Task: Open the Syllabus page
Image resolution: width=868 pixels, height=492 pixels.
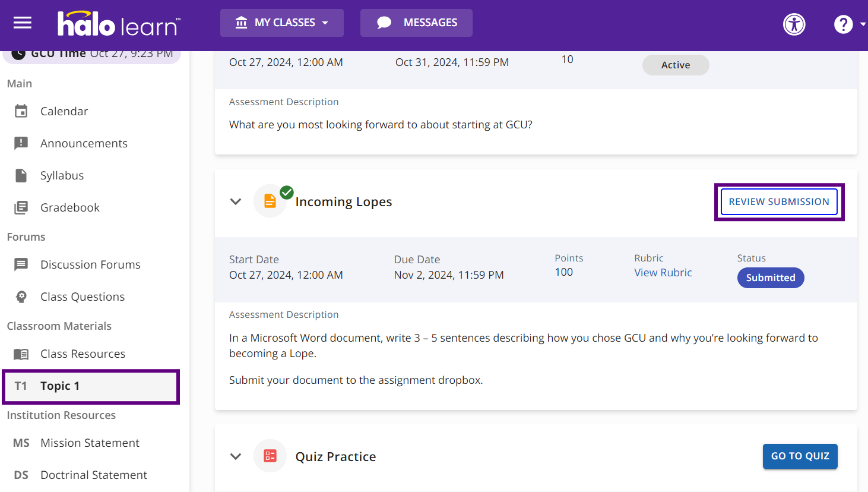Action: tap(62, 175)
